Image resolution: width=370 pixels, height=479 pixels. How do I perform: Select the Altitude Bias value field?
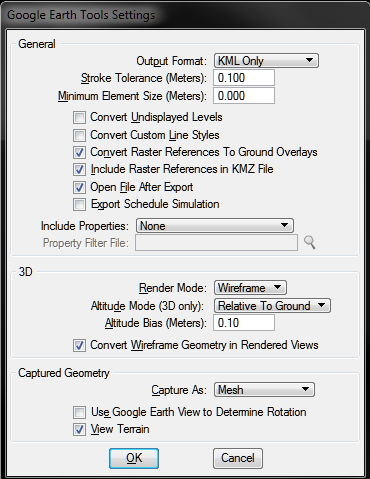244,323
